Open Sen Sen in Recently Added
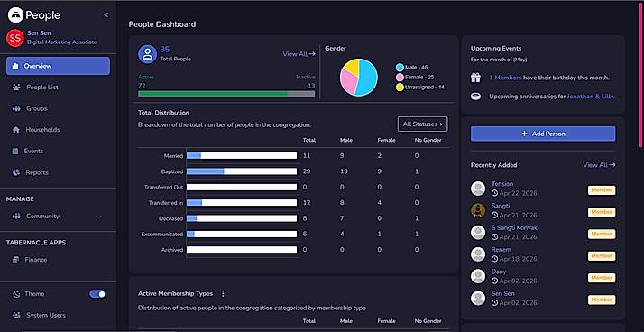The height and width of the screenshot is (332, 644). (x=502, y=293)
